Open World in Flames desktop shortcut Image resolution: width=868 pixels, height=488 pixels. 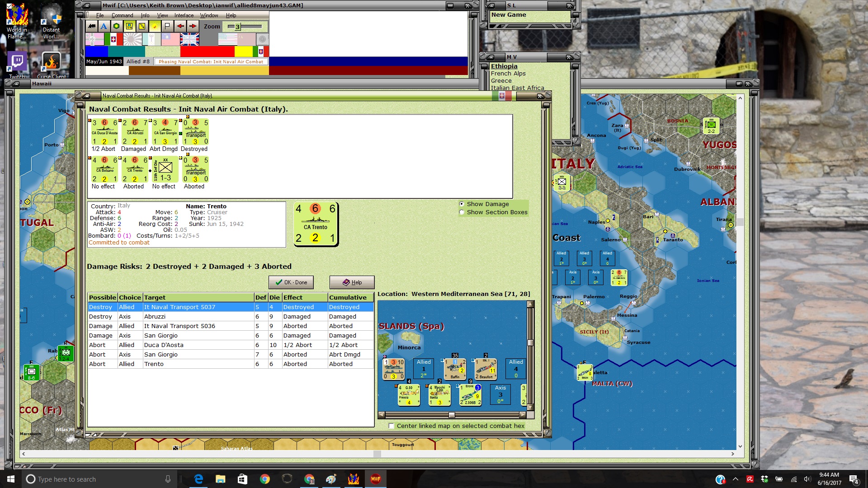tap(17, 21)
